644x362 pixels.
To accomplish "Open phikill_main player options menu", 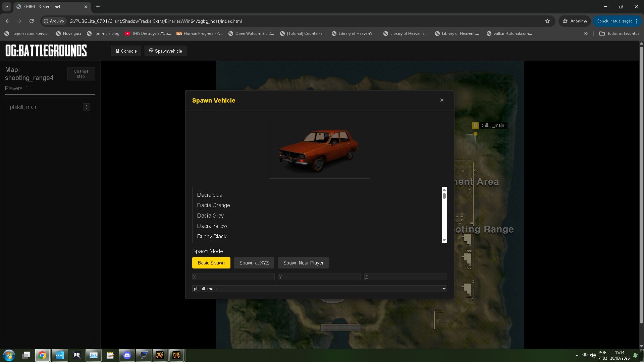I will (x=87, y=107).
